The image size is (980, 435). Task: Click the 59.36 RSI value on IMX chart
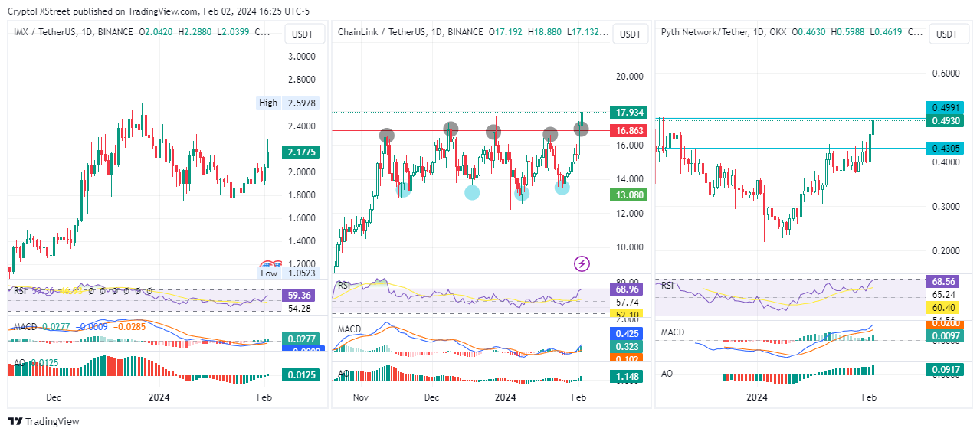tap(300, 294)
